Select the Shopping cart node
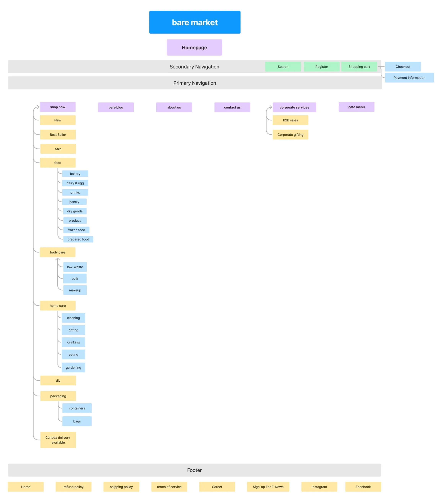The image size is (436, 504). (x=359, y=67)
